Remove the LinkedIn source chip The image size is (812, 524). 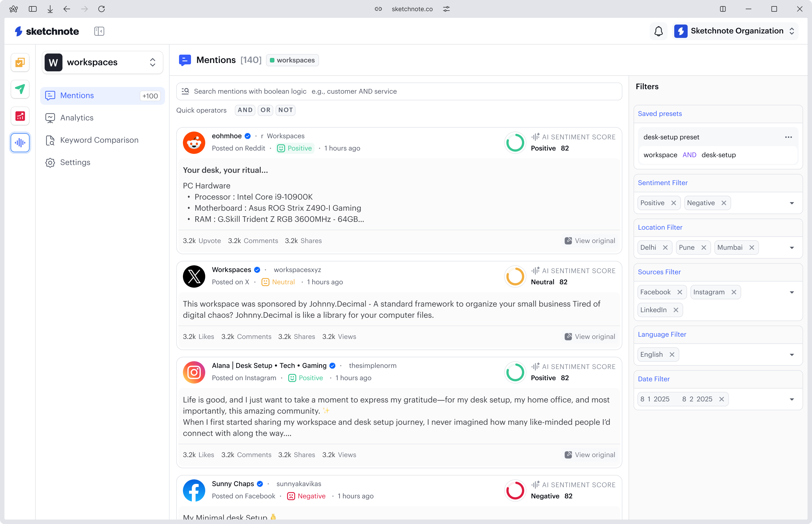676,310
